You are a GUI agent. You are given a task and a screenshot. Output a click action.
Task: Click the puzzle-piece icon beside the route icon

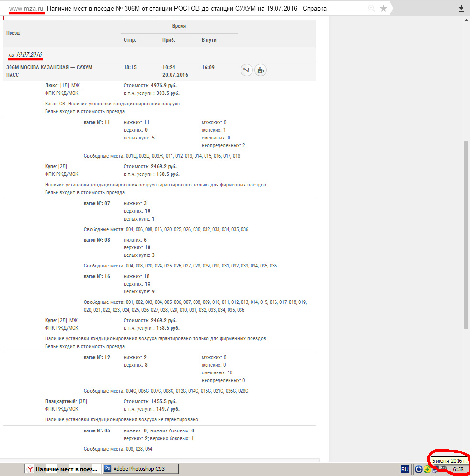(260, 70)
